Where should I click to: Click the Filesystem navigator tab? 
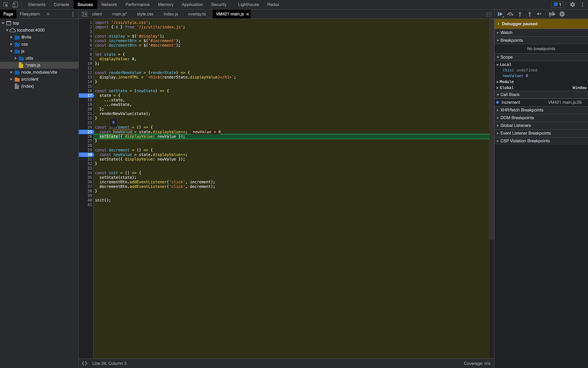point(29,13)
